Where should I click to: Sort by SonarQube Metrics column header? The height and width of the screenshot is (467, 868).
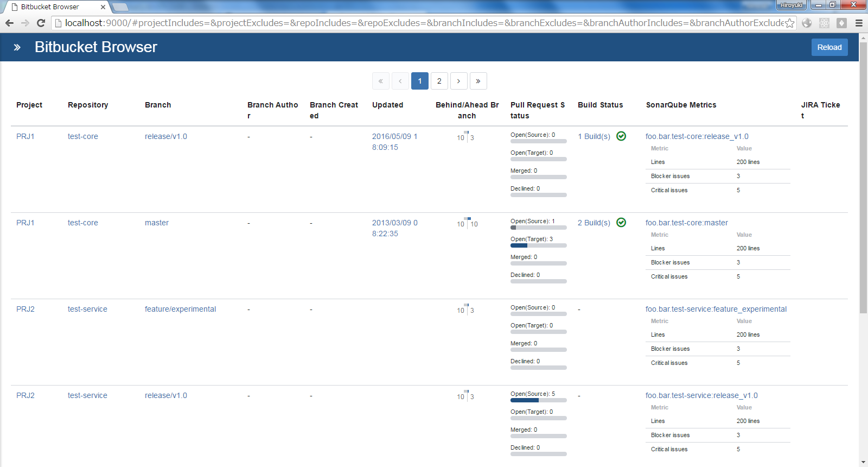(681, 105)
